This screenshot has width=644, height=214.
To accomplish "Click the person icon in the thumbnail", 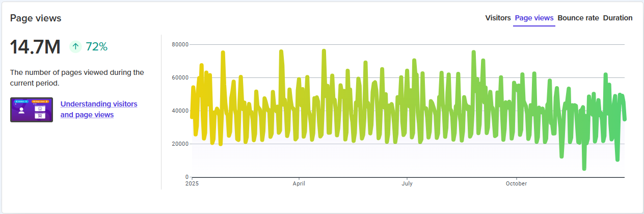I will pyautogui.click(x=21, y=112).
